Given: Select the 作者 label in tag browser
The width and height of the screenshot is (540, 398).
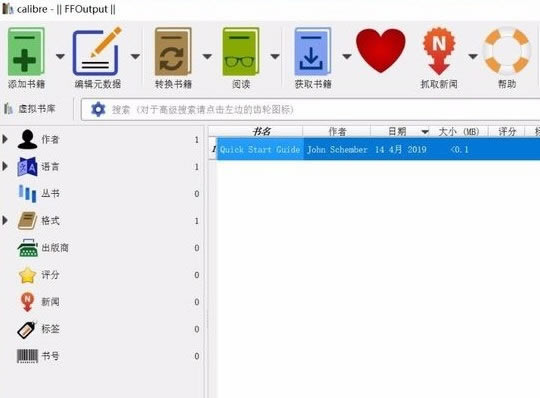Looking at the screenshot, I should [x=50, y=139].
